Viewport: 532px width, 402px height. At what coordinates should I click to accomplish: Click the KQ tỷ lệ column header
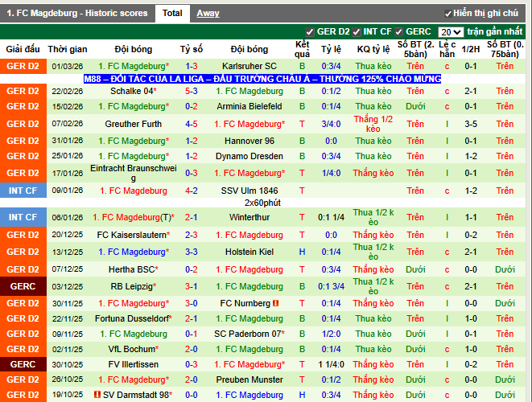pyautogui.click(x=373, y=50)
